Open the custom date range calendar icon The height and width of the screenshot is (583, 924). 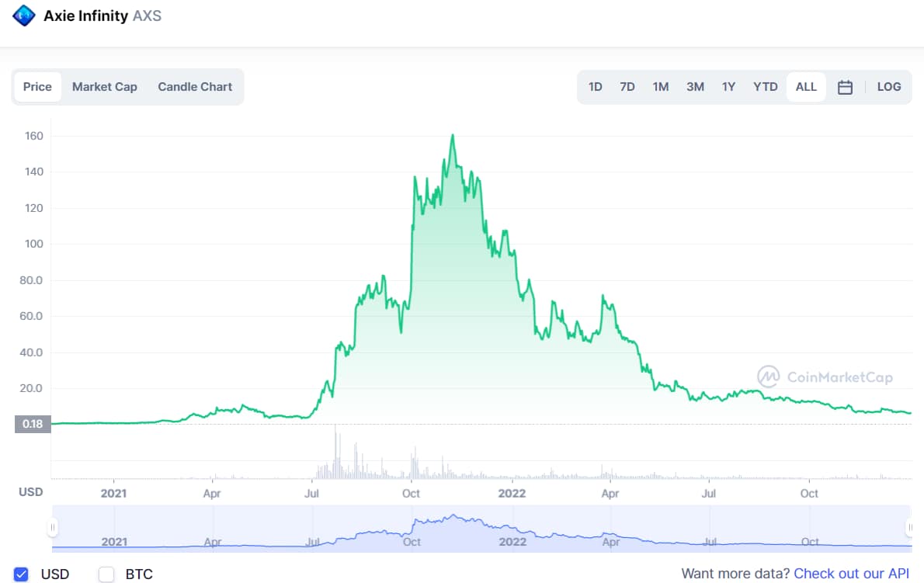[x=845, y=87]
